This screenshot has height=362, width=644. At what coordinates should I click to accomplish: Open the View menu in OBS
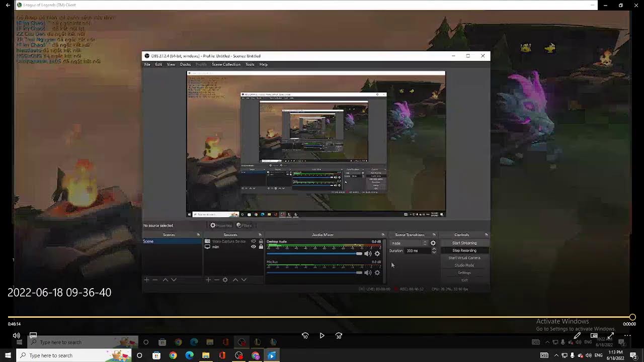click(x=171, y=64)
